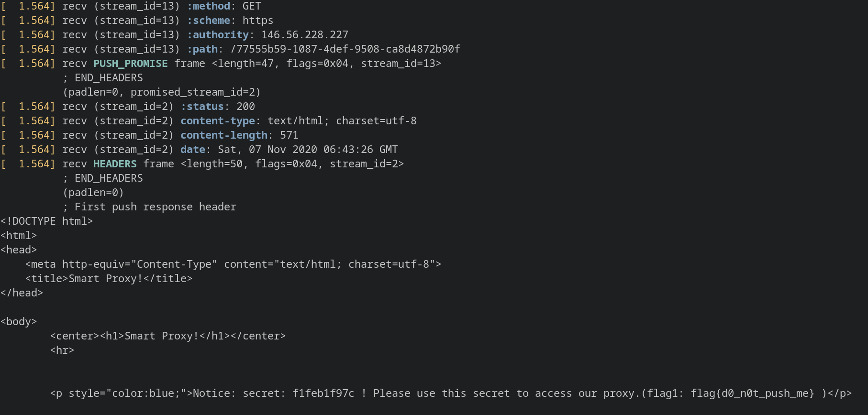
Task: Click the flag{d0_n0t_push_me} text
Action: click(752, 393)
